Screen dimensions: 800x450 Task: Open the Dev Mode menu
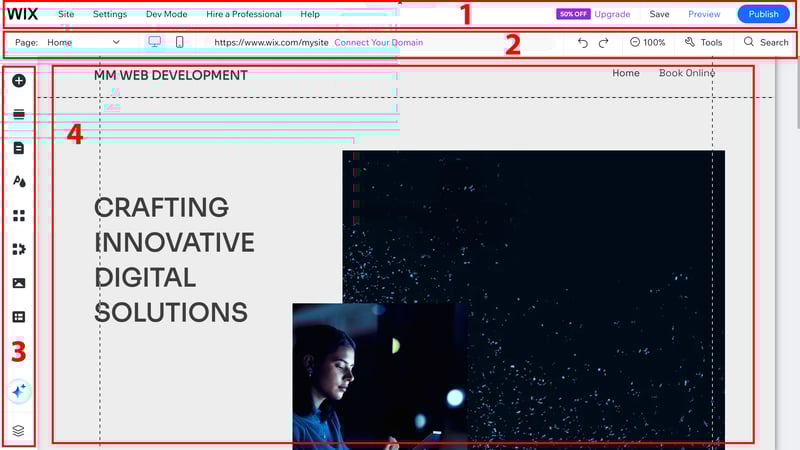(166, 14)
